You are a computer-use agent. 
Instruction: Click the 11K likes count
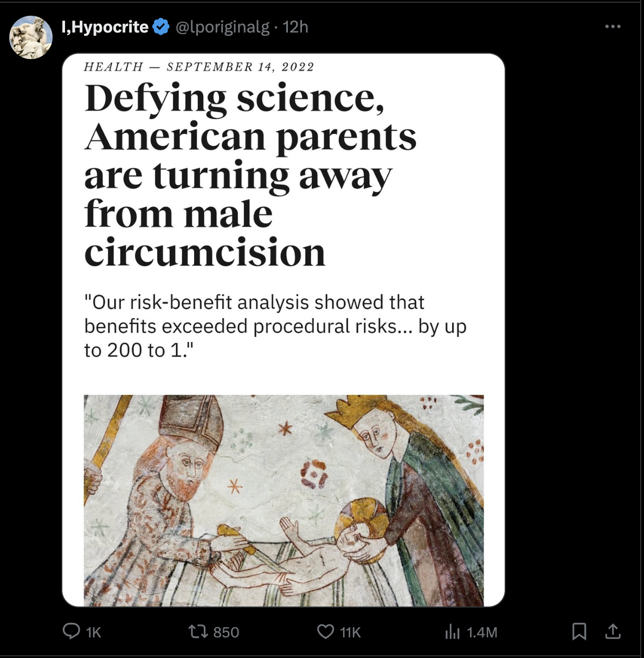(350, 633)
